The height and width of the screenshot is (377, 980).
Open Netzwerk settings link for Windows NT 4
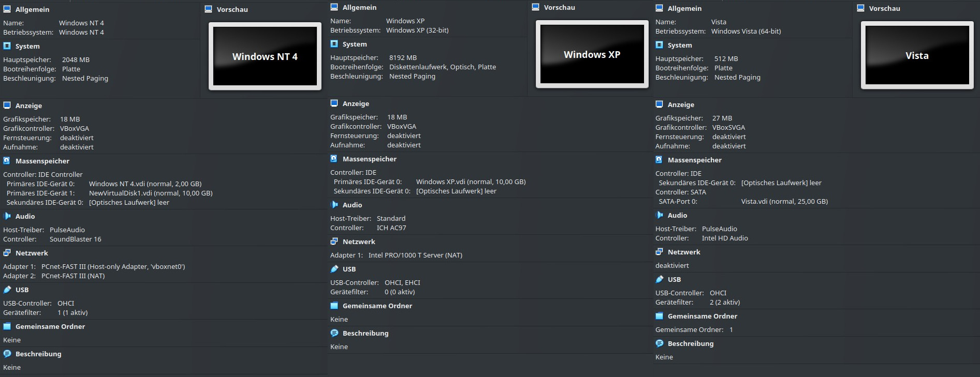tap(32, 253)
